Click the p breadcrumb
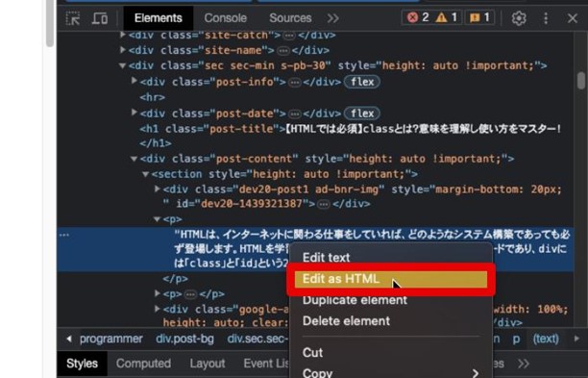 click(516, 339)
